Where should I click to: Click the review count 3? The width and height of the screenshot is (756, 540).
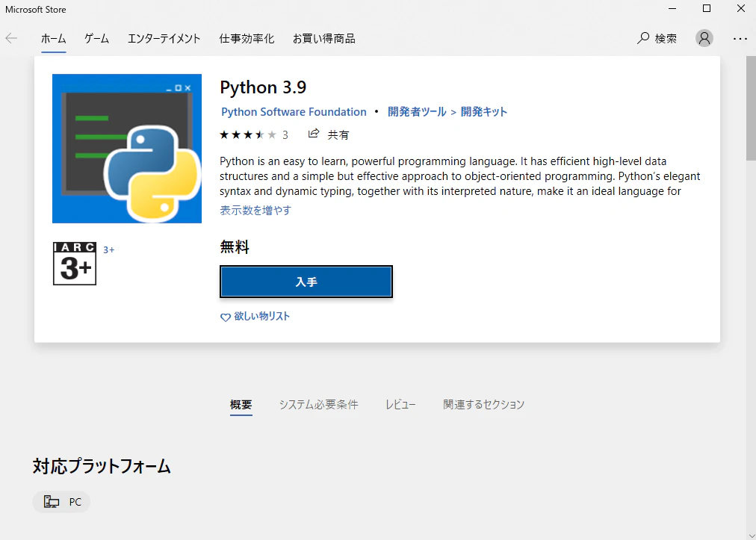pos(285,135)
